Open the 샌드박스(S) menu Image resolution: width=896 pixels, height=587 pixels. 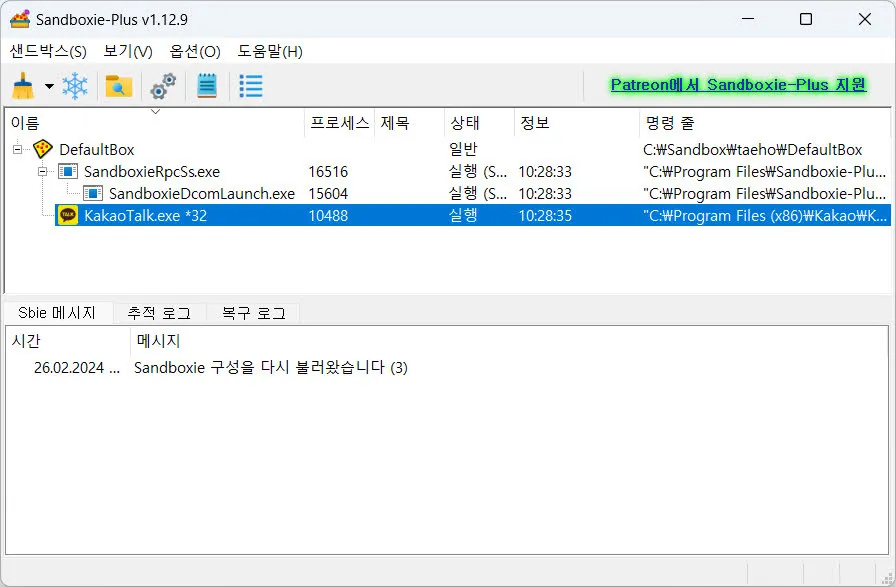(48, 51)
